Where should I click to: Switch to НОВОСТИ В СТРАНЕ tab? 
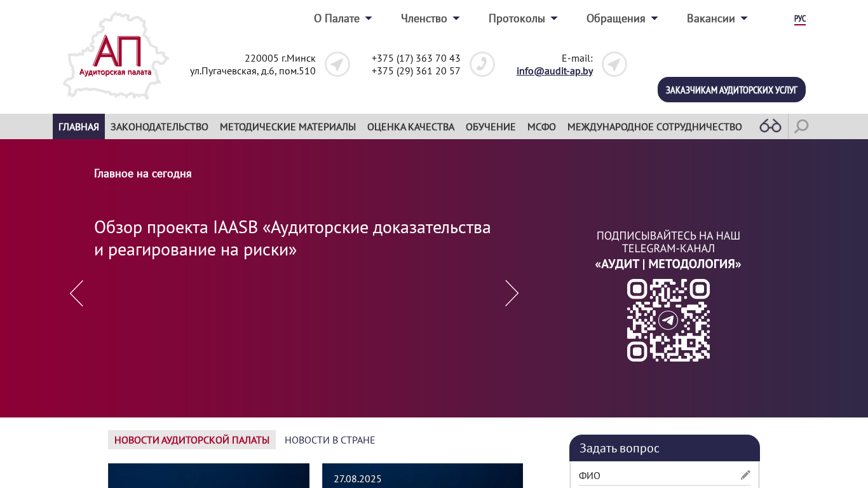(x=330, y=440)
